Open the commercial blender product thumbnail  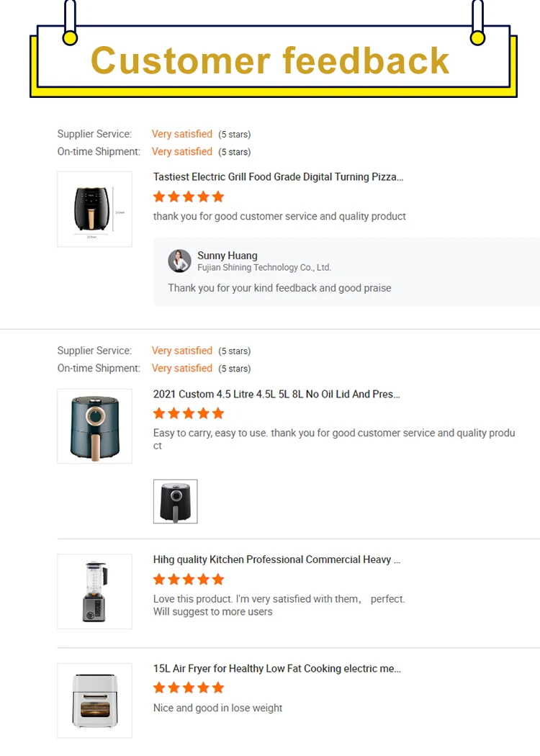pos(94,591)
